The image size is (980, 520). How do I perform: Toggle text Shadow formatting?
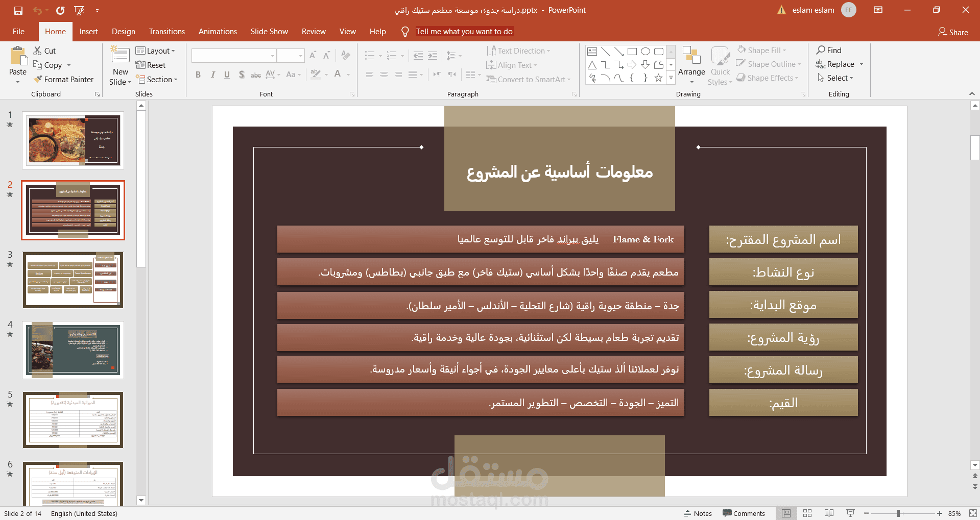(241, 75)
